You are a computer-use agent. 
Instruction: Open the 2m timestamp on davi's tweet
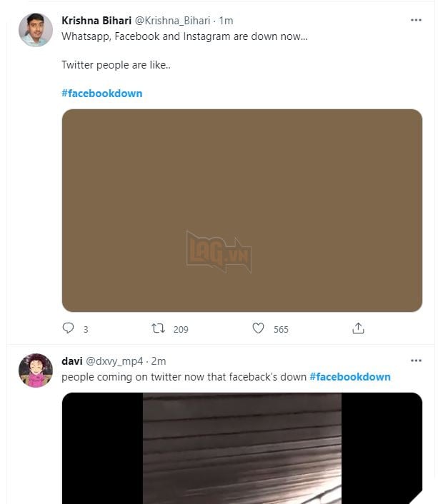[159, 361]
